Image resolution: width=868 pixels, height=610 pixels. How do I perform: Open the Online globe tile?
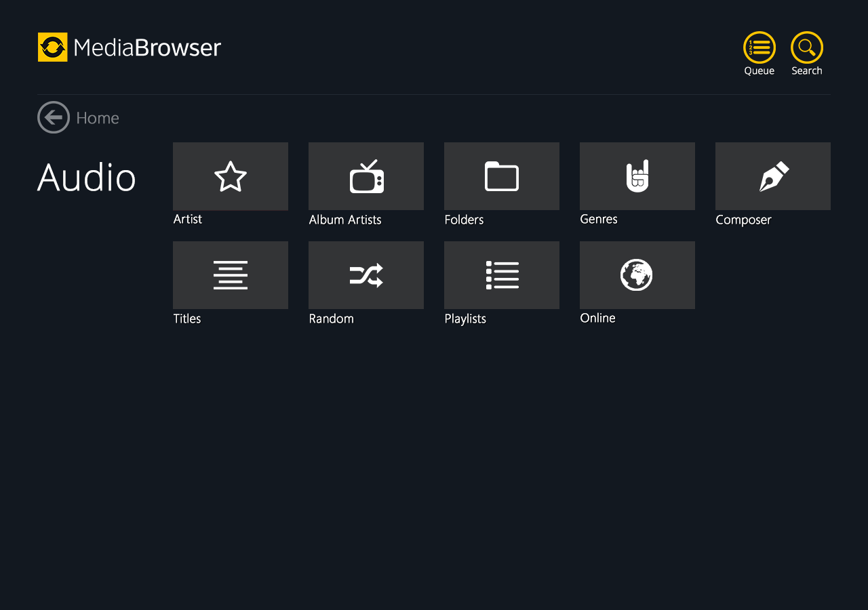click(x=637, y=275)
